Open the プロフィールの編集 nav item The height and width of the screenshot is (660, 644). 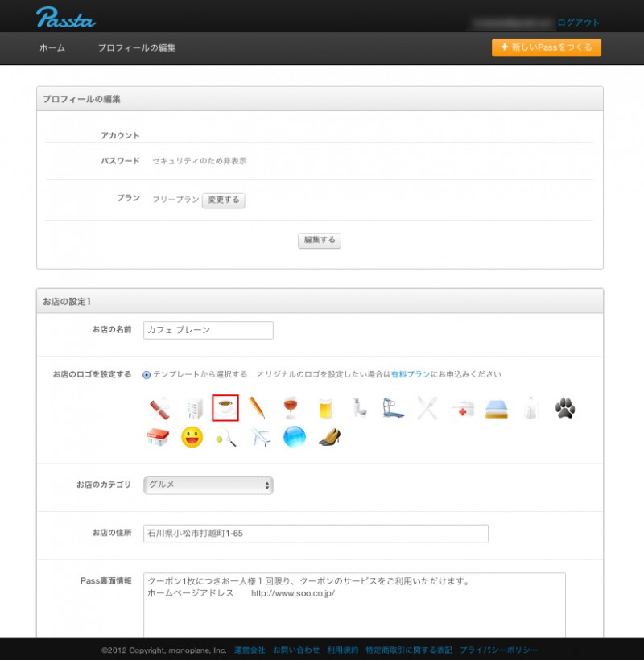tap(137, 48)
